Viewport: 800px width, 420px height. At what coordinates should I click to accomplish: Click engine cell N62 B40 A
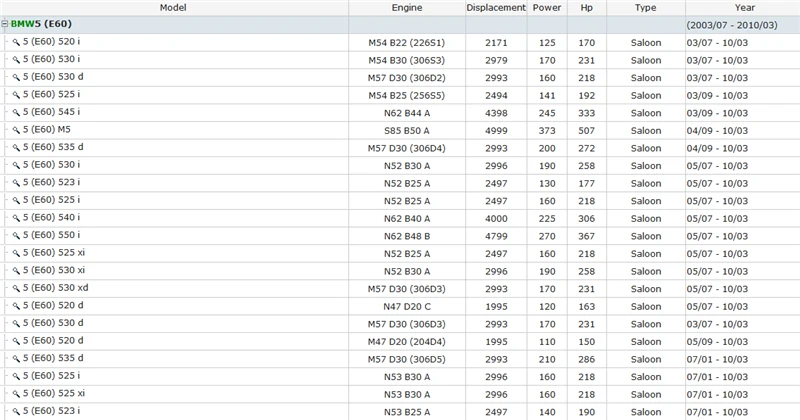click(x=407, y=219)
